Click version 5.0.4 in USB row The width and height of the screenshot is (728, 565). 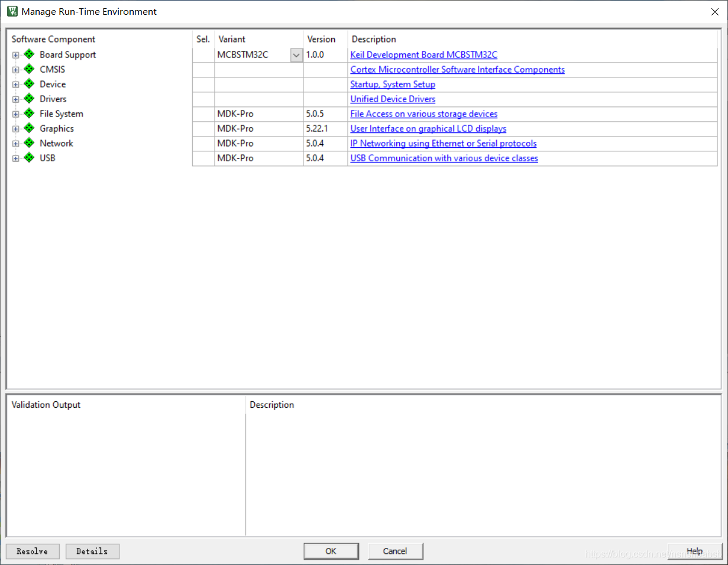click(x=315, y=158)
